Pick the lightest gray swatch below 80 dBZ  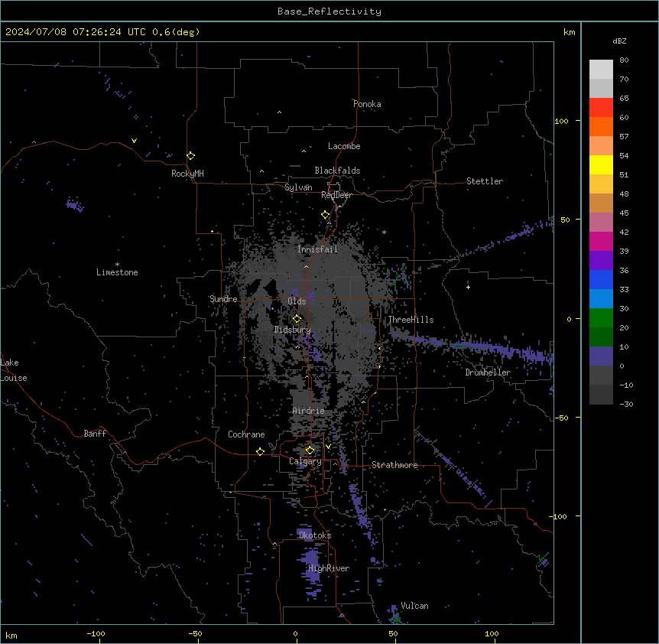601,70
